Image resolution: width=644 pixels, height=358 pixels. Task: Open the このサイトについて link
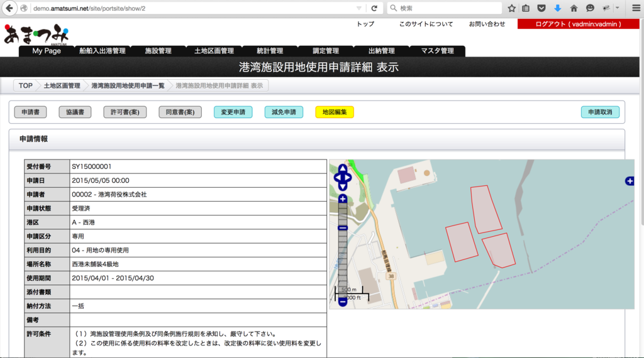coord(426,24)
